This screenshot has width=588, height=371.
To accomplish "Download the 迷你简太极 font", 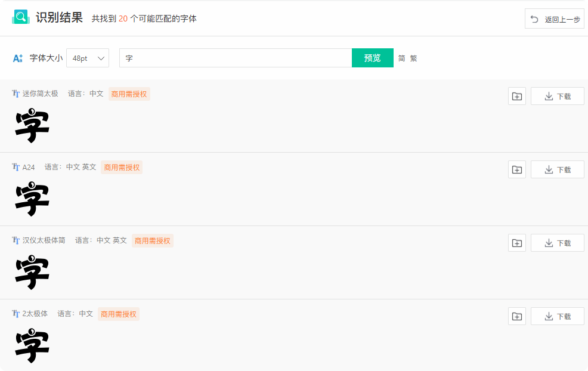I will [557, 97].
